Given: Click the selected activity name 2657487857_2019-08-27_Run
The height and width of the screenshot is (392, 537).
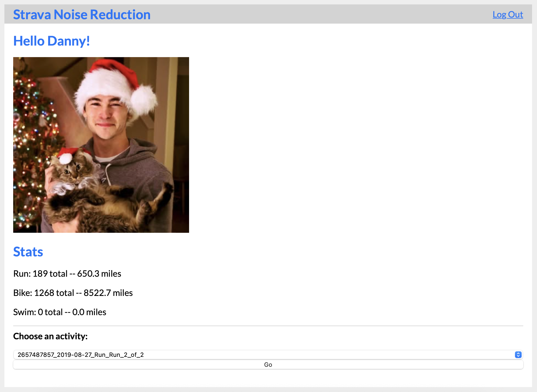Looking at the screenshot, I should coord(81,355).
